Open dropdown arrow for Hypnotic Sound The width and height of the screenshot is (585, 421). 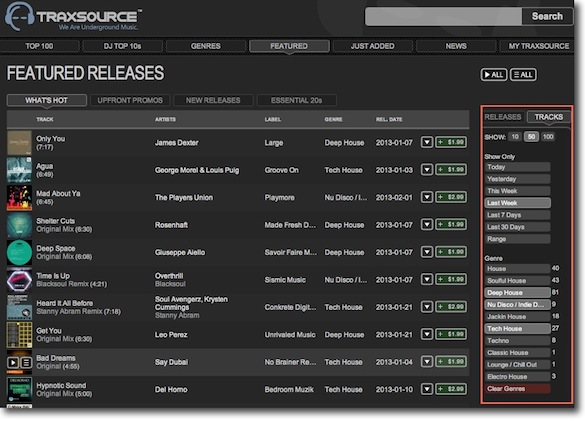coord(427,389)
